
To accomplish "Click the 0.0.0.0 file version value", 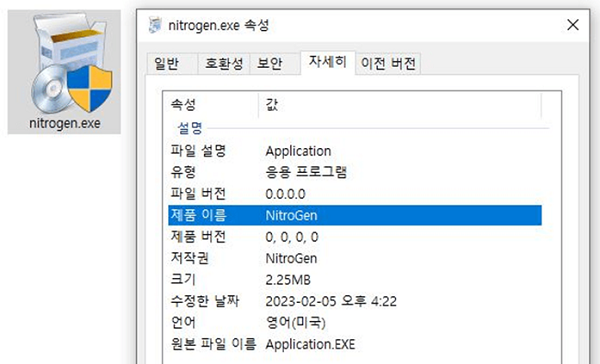I will [285, 194].
